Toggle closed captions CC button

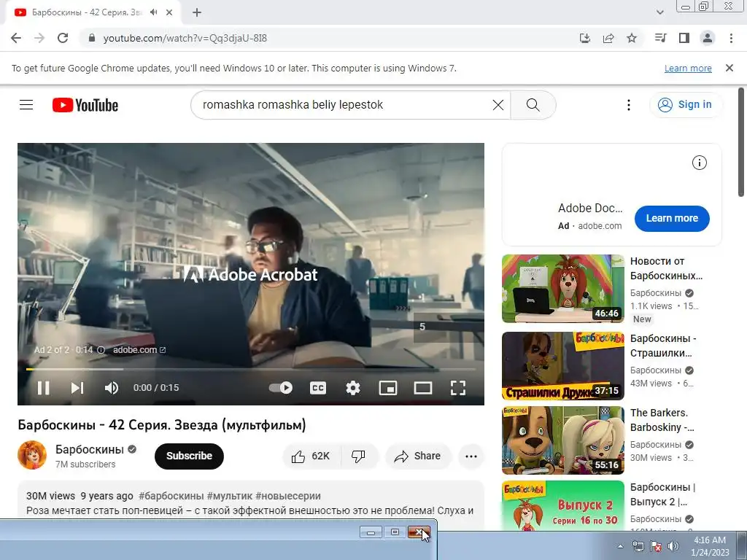(x=318, y=388)
